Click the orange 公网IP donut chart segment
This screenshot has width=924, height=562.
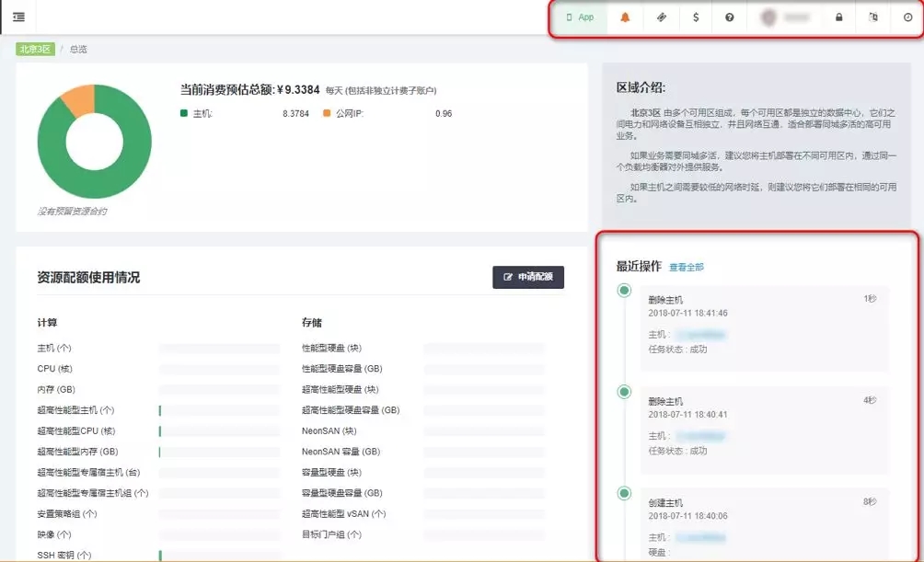coord(77,99)
